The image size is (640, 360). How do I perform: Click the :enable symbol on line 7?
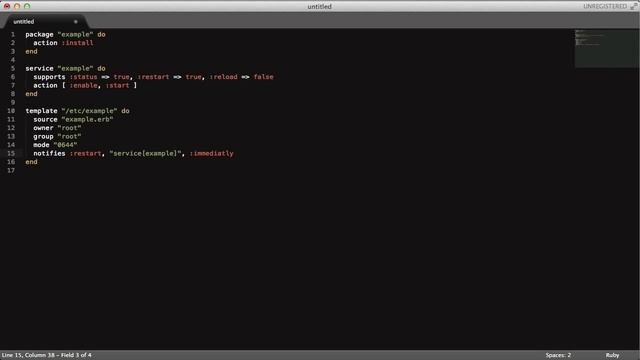pyautogui.click(x=83, y=85)
